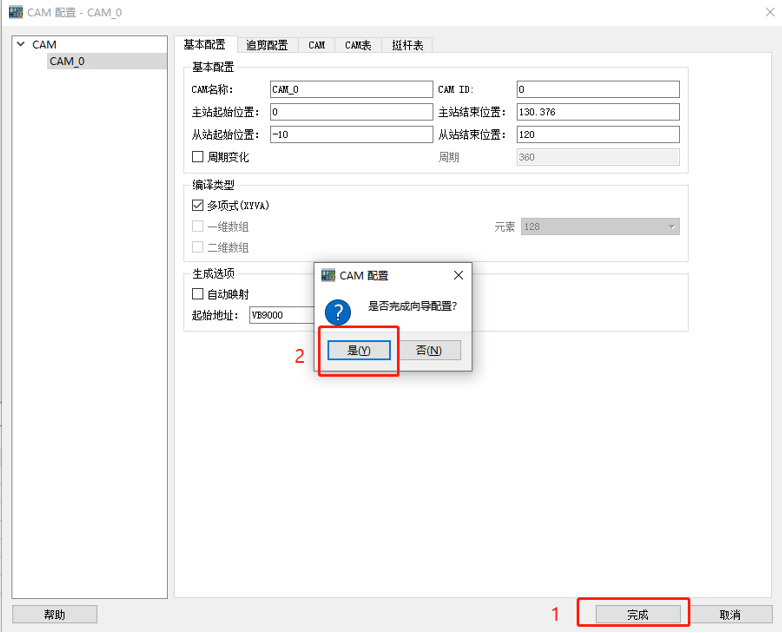Switch to the 基本配置 tab

(204, 44)
